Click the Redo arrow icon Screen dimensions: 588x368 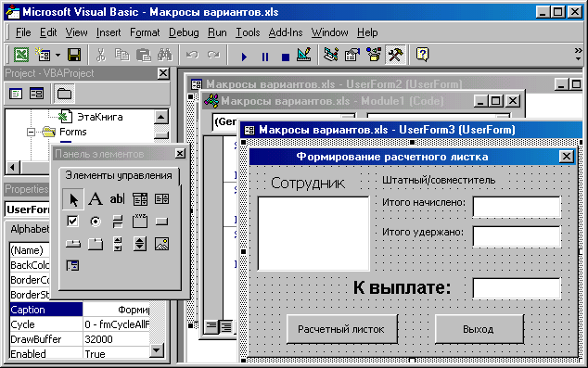click(x=214, y=55)
